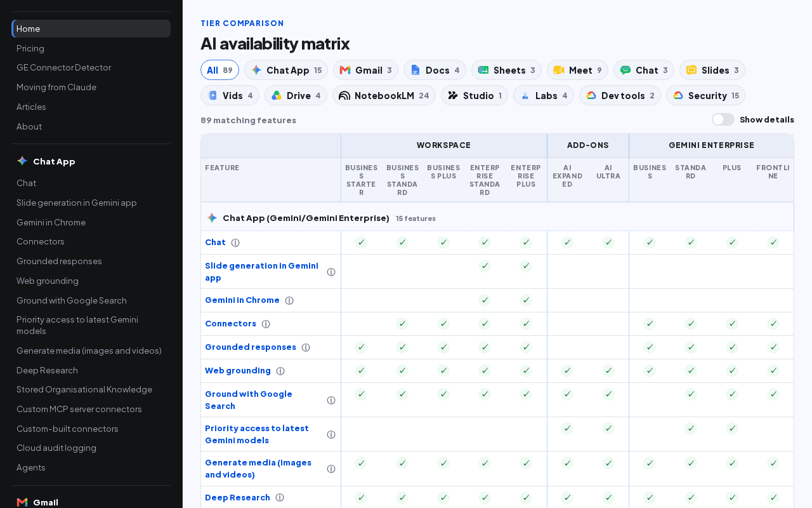Show info for Connectors row
Screen dimensions: 812x508
point(266,324)
